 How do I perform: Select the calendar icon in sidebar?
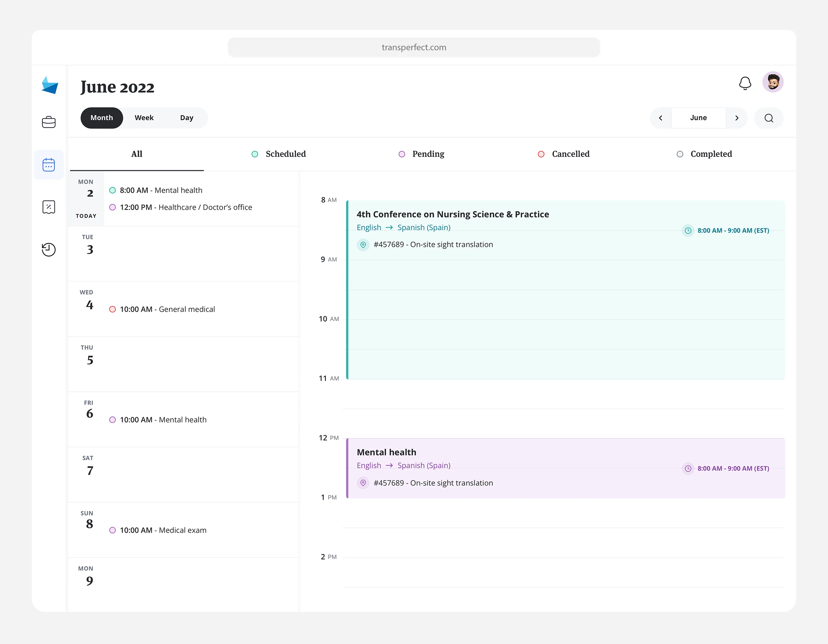[x=49, y=165]
